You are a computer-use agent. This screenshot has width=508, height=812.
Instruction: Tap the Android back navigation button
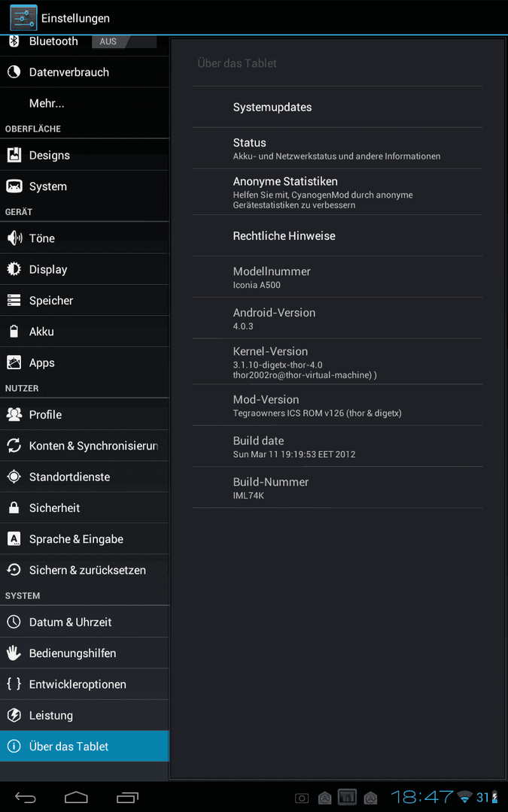pos(25,797)
